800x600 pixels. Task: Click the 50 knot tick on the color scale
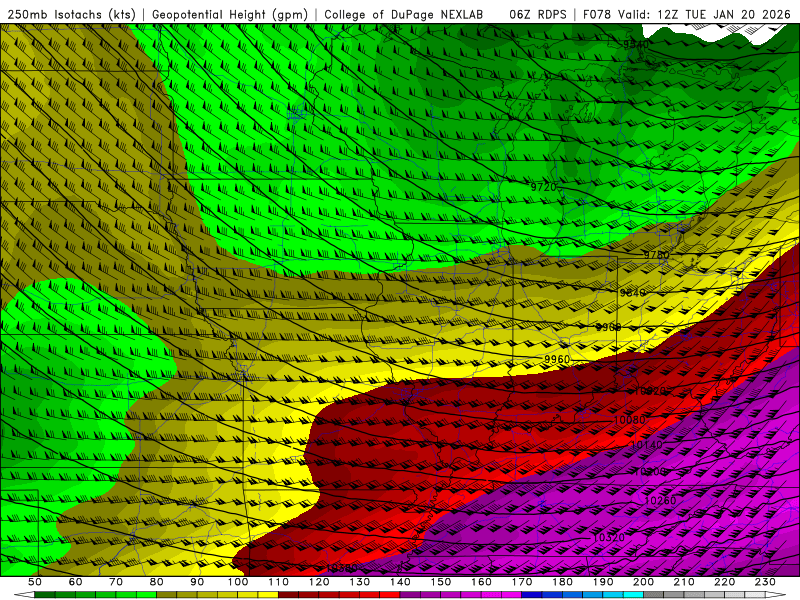point(35,582)
